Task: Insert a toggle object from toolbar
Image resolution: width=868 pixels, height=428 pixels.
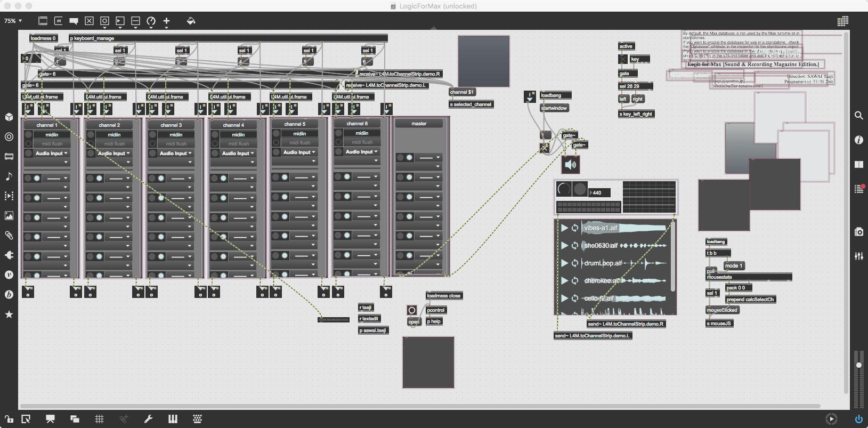Action: coord(89,21)
